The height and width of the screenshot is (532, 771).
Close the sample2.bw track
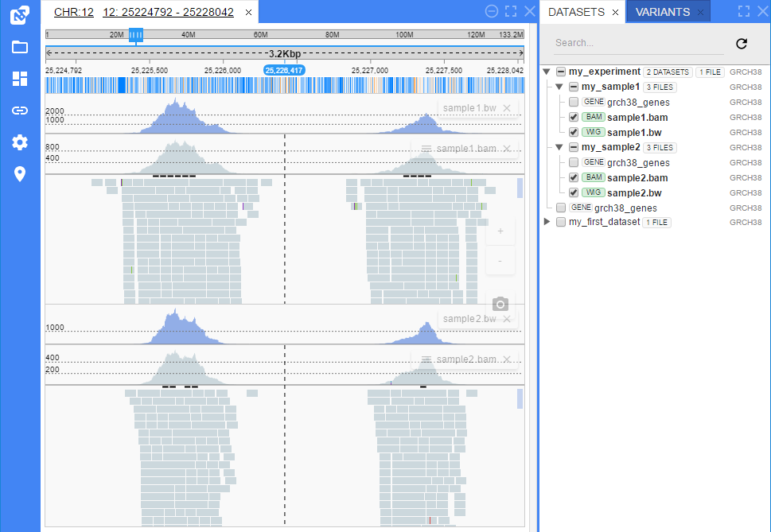coord(507,319)
